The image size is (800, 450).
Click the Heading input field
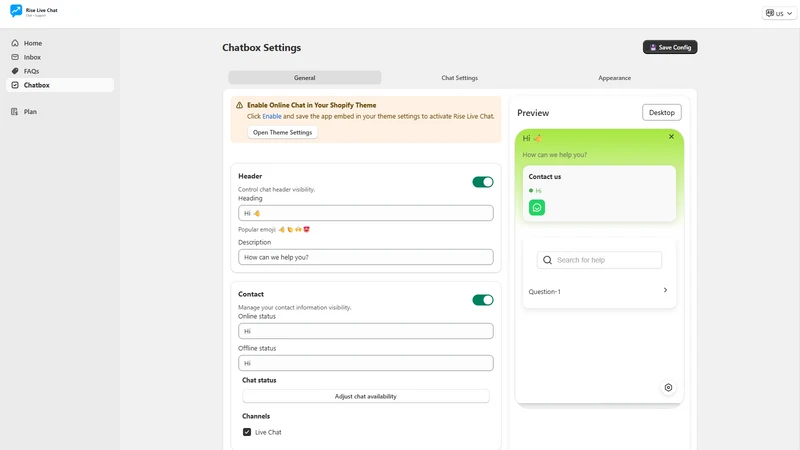click(366, 213)
